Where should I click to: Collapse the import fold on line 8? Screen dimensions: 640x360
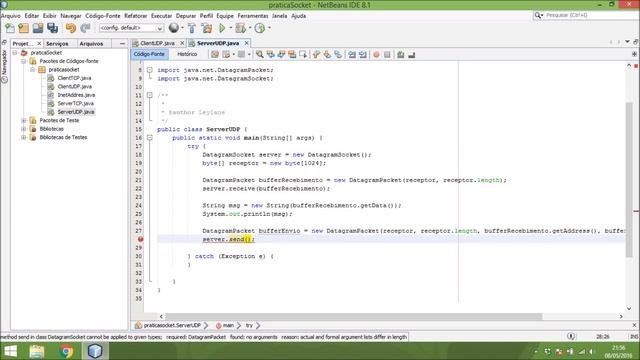[150, 70]
